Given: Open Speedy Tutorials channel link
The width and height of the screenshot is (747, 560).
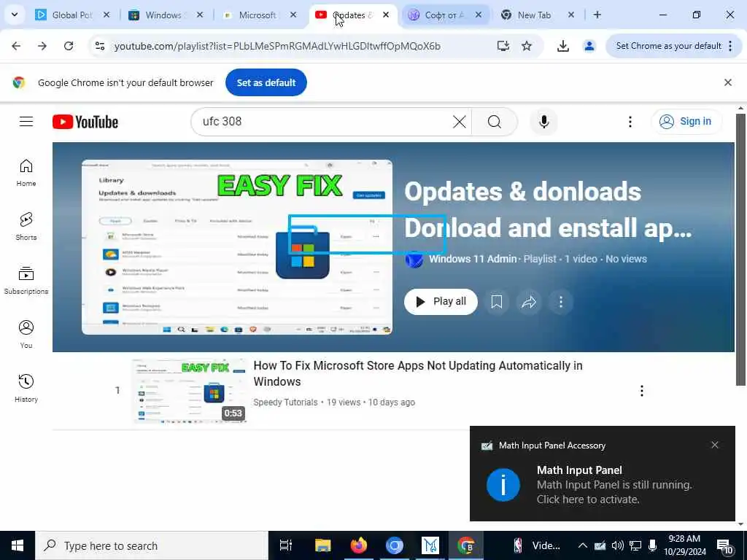Looking at the screenshot, I should [x=285, y=402].
